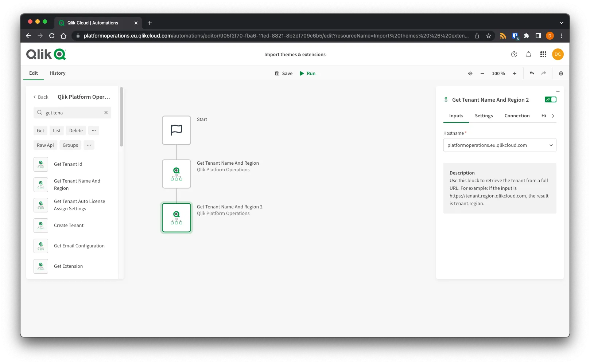The height and width of the screenshot is (364, 590).
Task: Click the undo arrow icon
Action: 532,73
